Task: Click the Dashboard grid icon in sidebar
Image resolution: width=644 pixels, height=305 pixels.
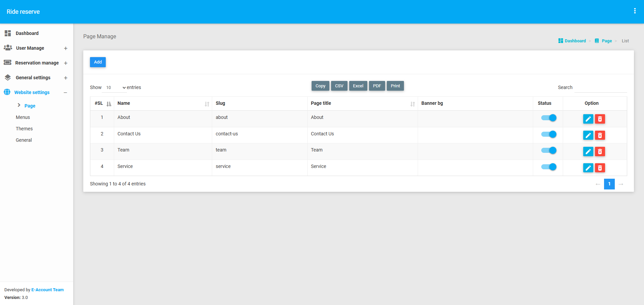Action: tap(8, 33)
